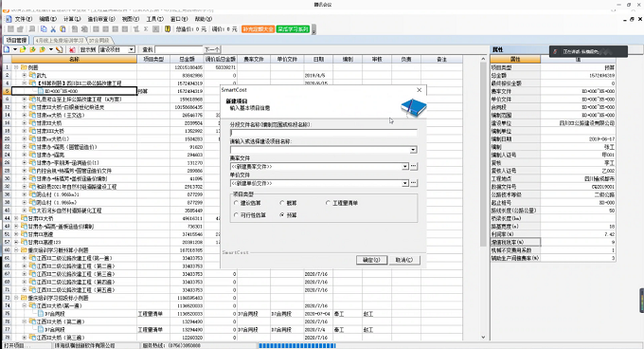This screenshot has height=349, width=644.
Task: Open the 编辑 menu
Action: (x=47, y=19)
